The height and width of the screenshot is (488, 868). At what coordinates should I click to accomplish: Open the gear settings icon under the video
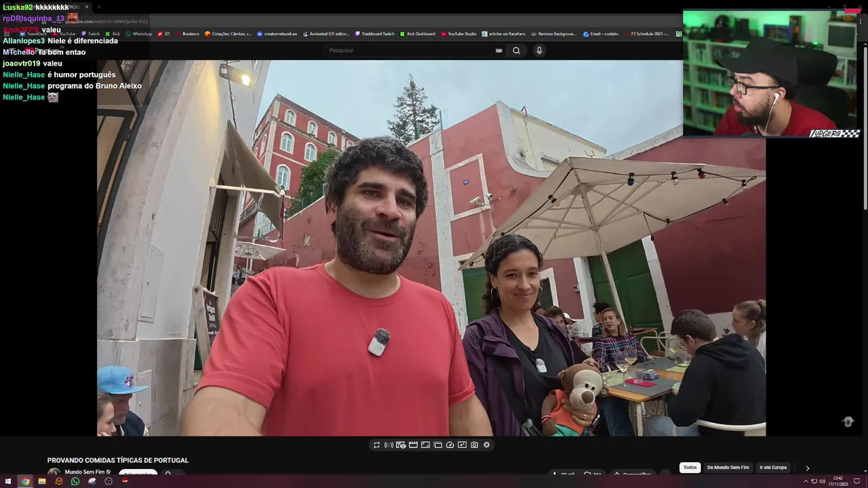pyautogui.click(x=486, y=445)
